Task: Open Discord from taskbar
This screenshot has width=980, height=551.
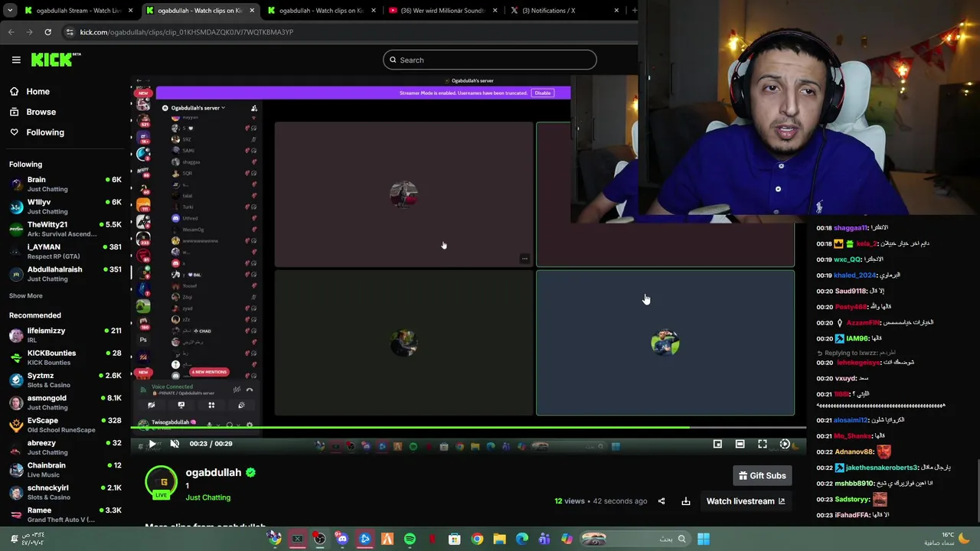Action: click(342, 540)
